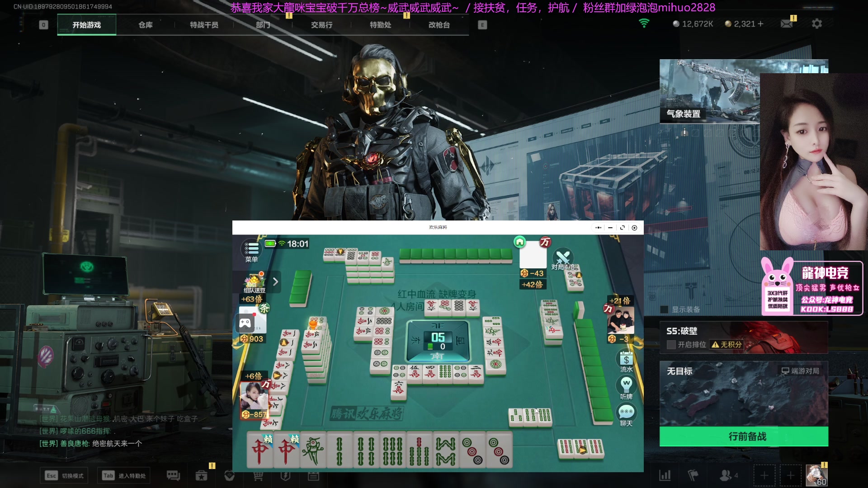Click the shopping cart icon in bottom bar

click(x=258, y=475)
